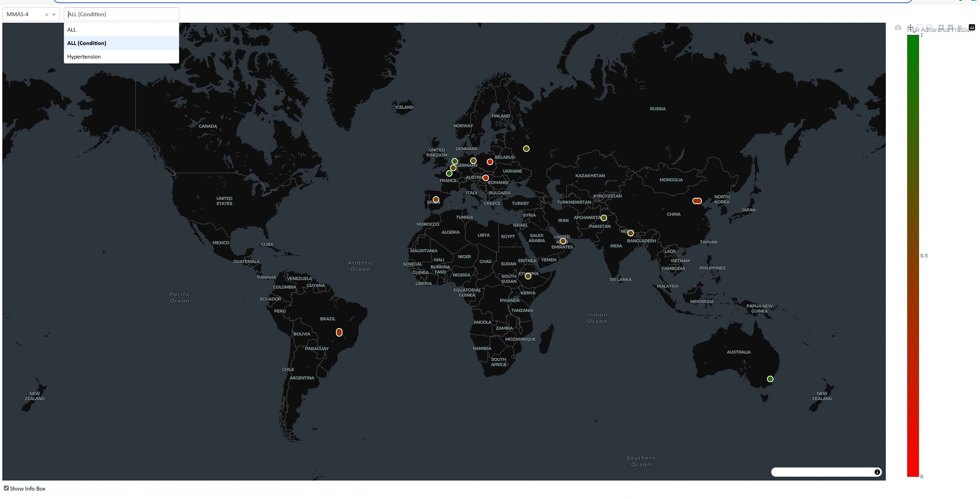980x499 pixels.
Task: Toggle the Show Info Box checkbox
Action: [x=6, y=488]
